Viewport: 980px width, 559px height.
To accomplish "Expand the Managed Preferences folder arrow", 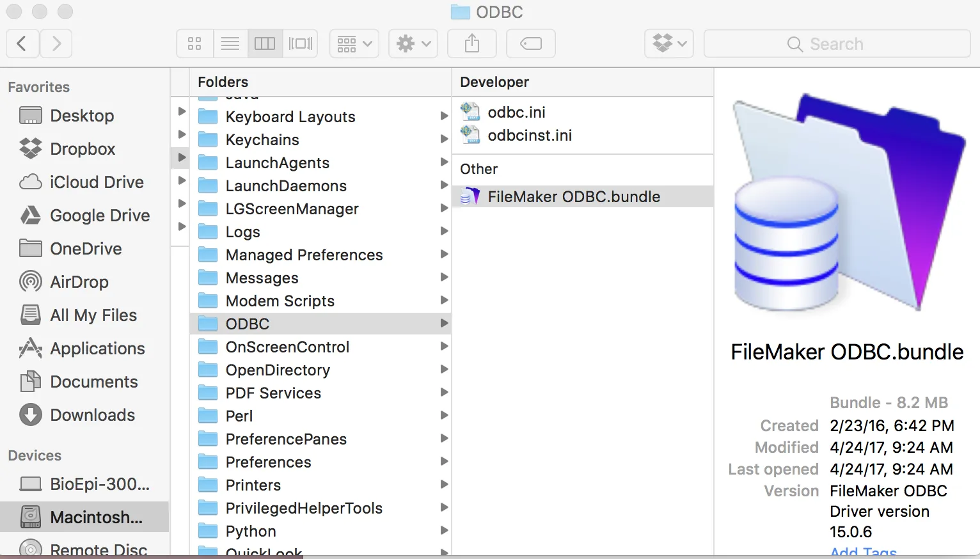I will pyautogui.click(x=444, y=254).
